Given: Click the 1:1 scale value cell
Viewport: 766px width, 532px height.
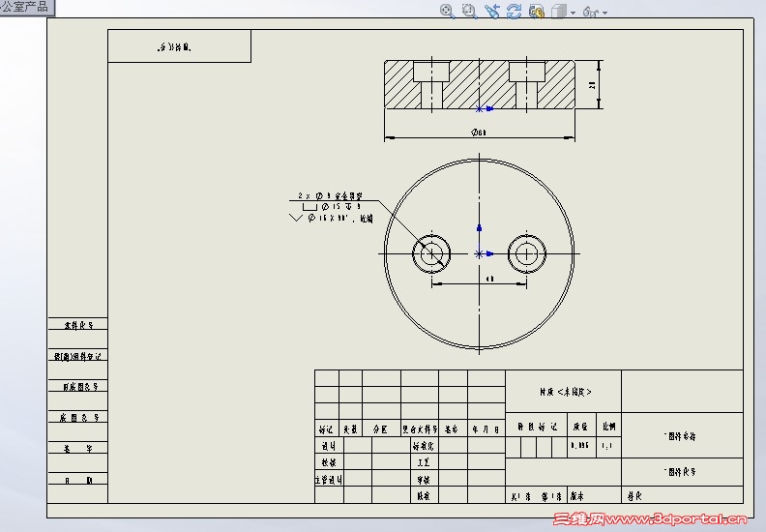Looking at the screenshot, I should pos(608,446).
